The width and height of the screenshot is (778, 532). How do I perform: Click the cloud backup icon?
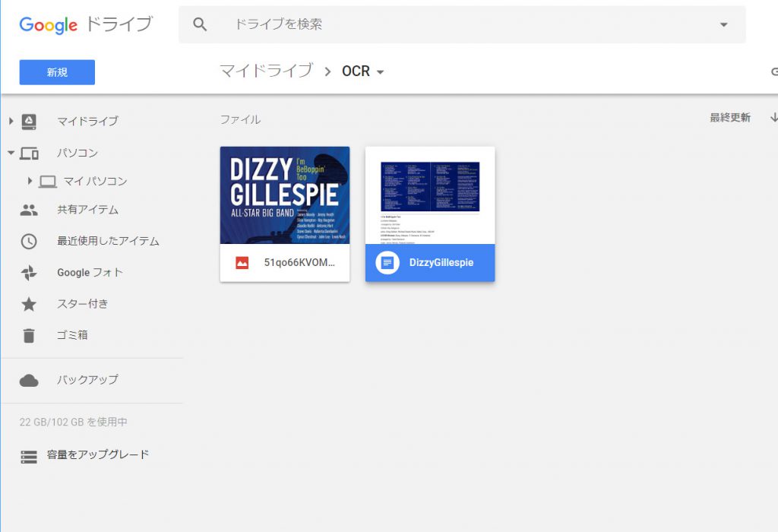point(29,381)
